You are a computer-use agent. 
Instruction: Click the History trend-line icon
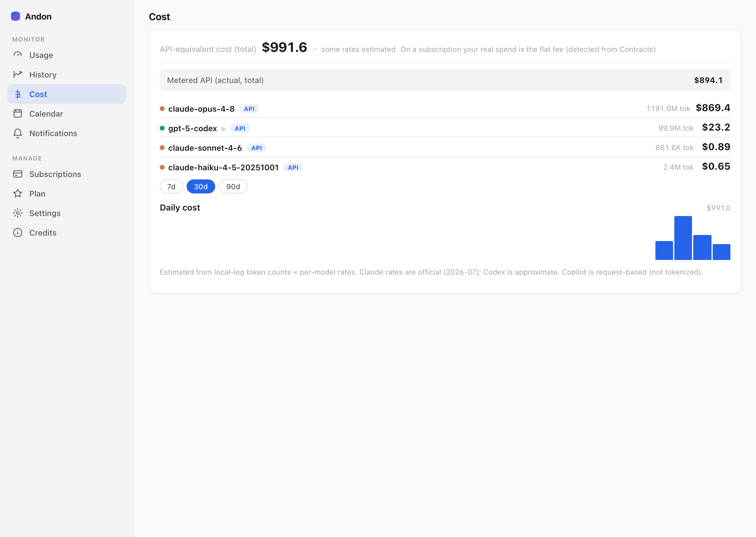(x=18, y=74)
